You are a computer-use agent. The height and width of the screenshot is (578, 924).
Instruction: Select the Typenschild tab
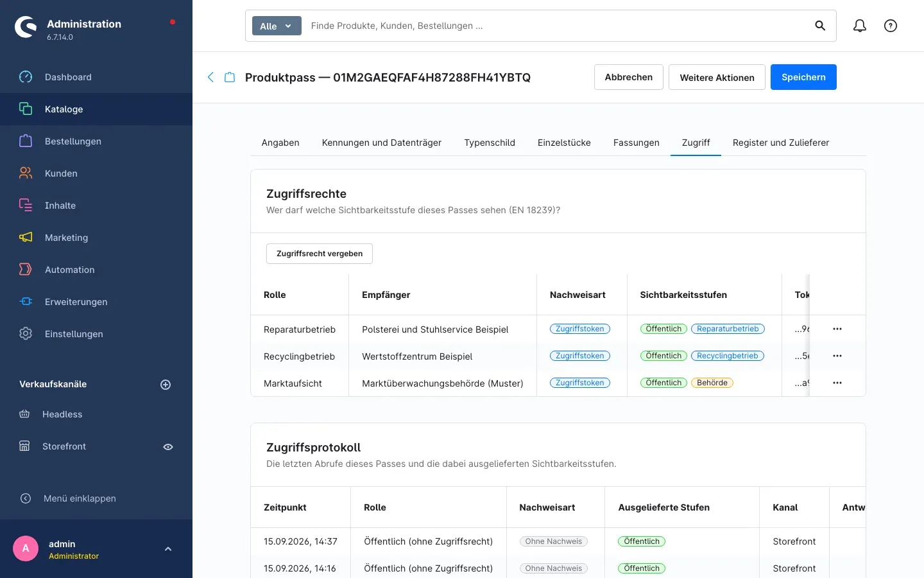click(x=490, y=143)
